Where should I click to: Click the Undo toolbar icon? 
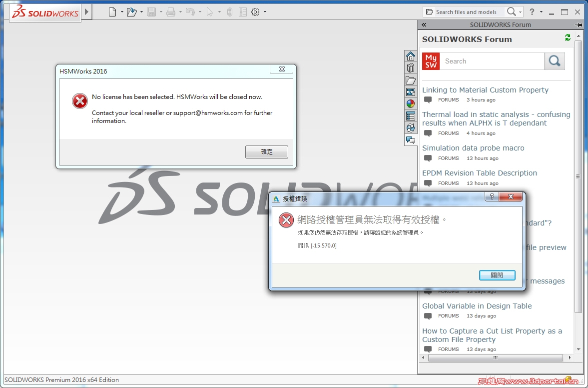click(190, 12)
